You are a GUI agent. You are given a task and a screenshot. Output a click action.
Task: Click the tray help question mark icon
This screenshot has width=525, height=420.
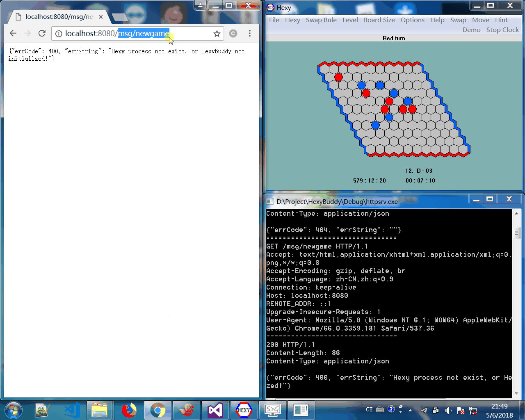391,409
